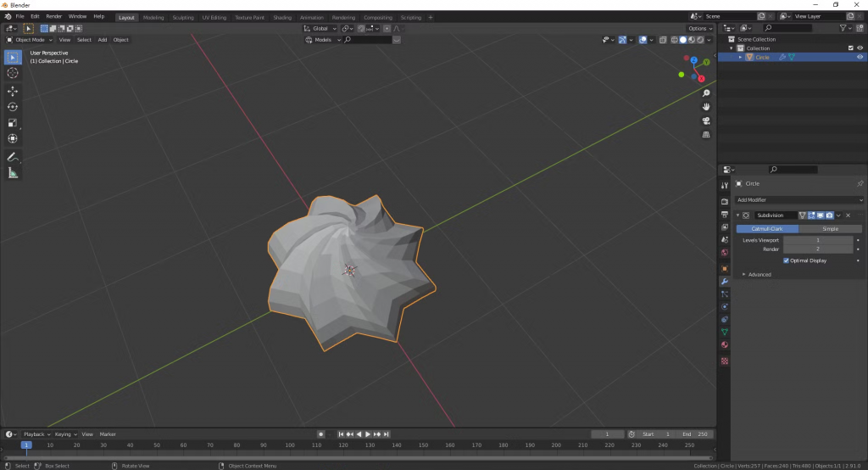Open the Object Constraints properties tab
This screenshot has width=868, height=470.
(724, 320)
